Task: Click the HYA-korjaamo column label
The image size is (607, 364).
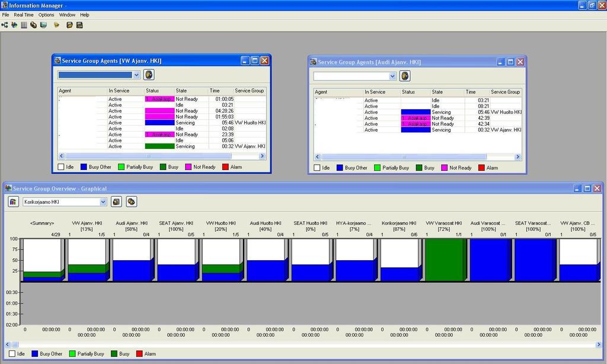Action: coord(353,223)
